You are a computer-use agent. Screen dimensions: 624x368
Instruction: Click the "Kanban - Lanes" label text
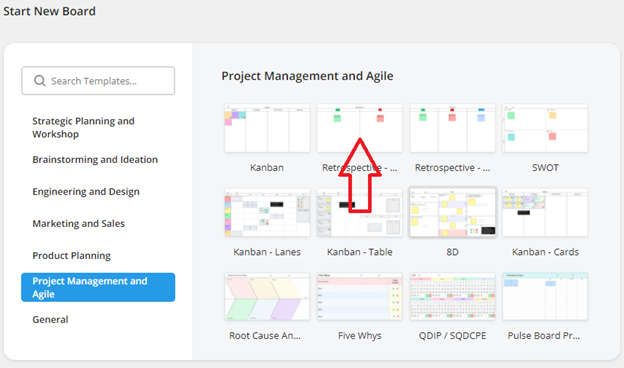coord(267,252)
